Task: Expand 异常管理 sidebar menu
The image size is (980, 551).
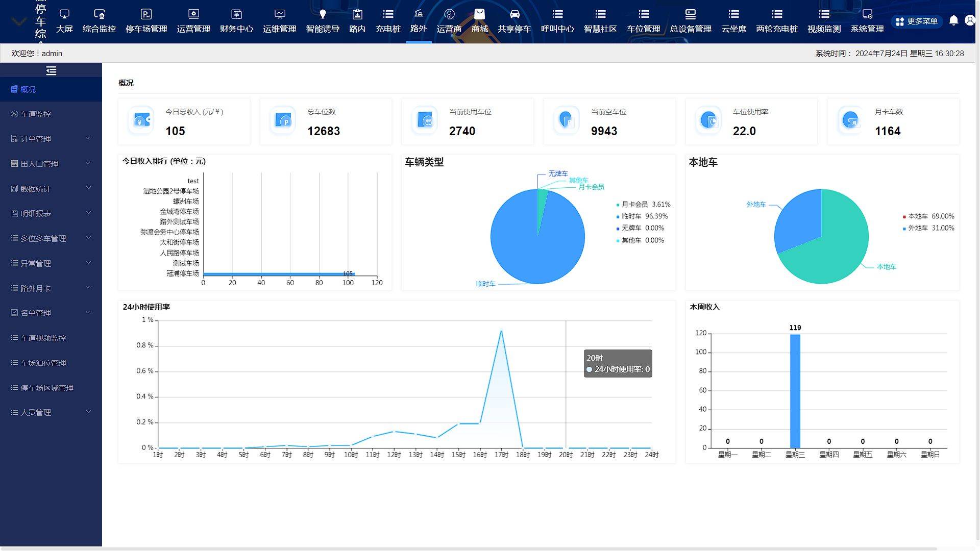Action: [x=51, y=263]
